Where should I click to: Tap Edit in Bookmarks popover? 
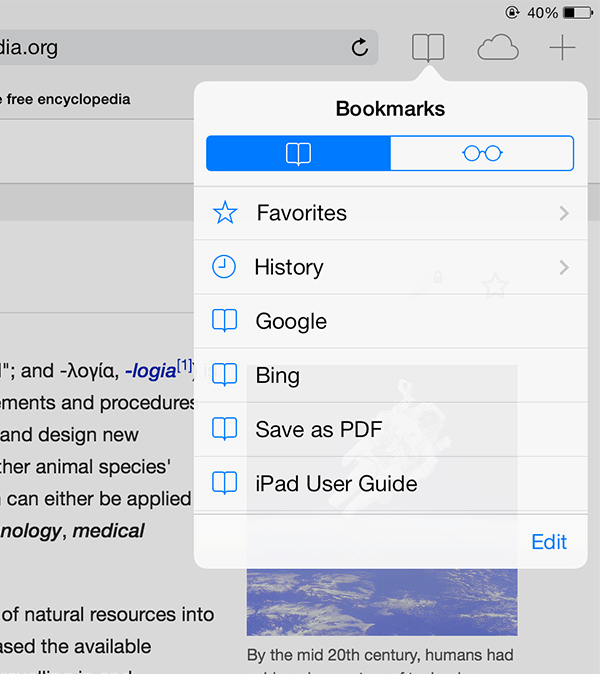(549, 542)
